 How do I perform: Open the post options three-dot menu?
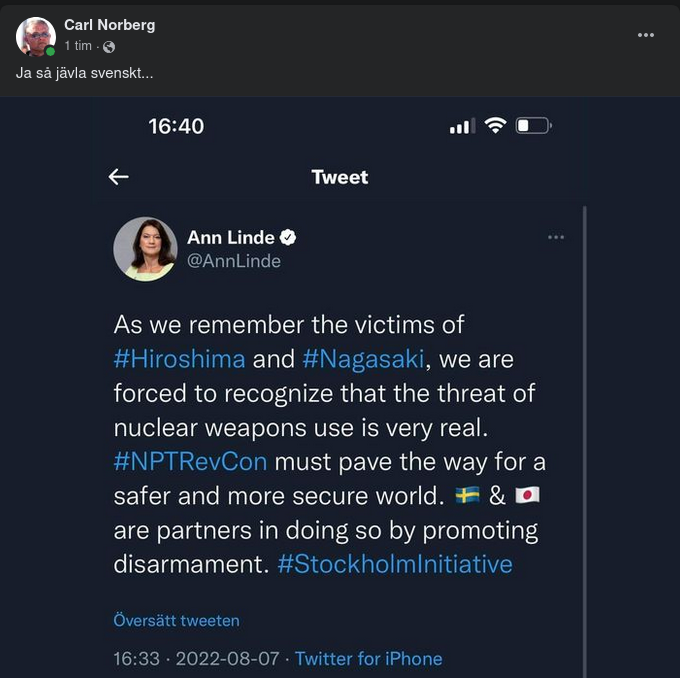(646, 35)
